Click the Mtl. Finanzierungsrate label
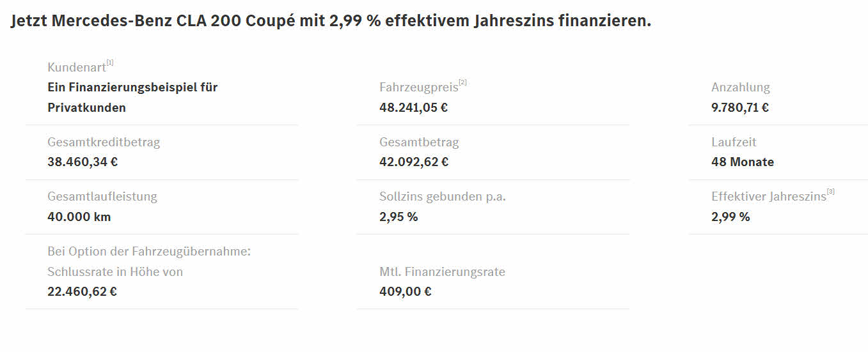868x352 pixels. [442, 272]
